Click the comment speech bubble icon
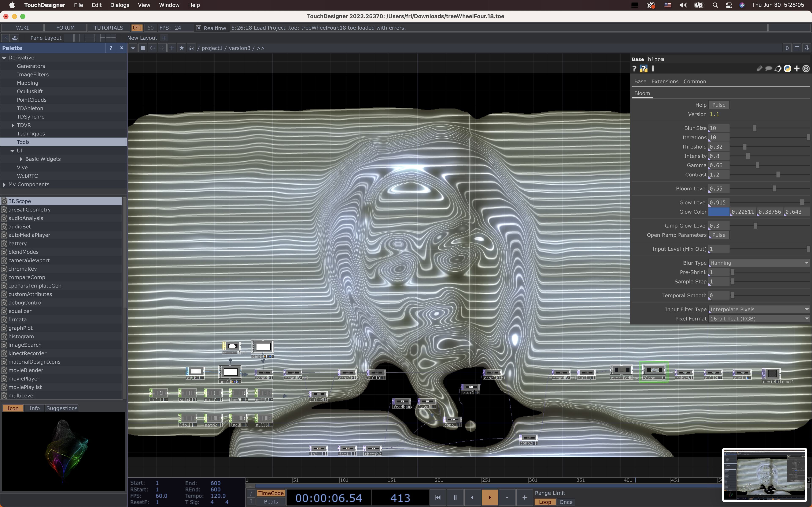The width and height of the screenshot is (812, 507). [x=768, y=69]
